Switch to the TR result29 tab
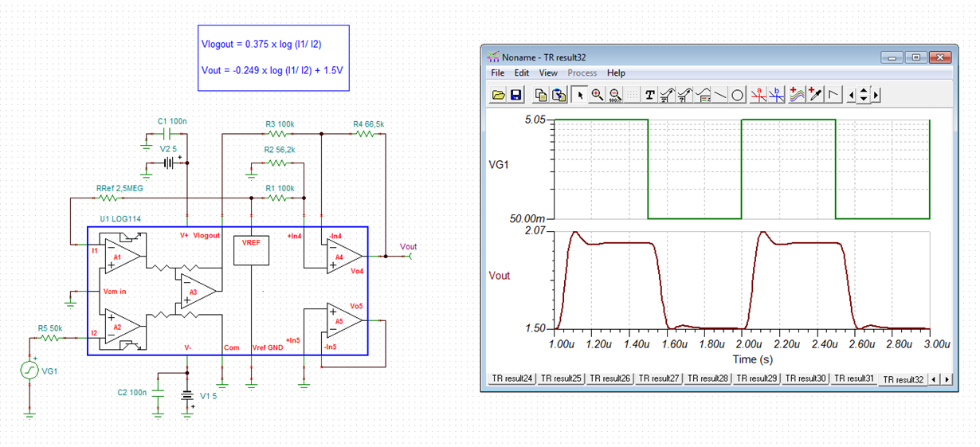The height and width of the screenshot is (447, 980). (x=757, y=378)
